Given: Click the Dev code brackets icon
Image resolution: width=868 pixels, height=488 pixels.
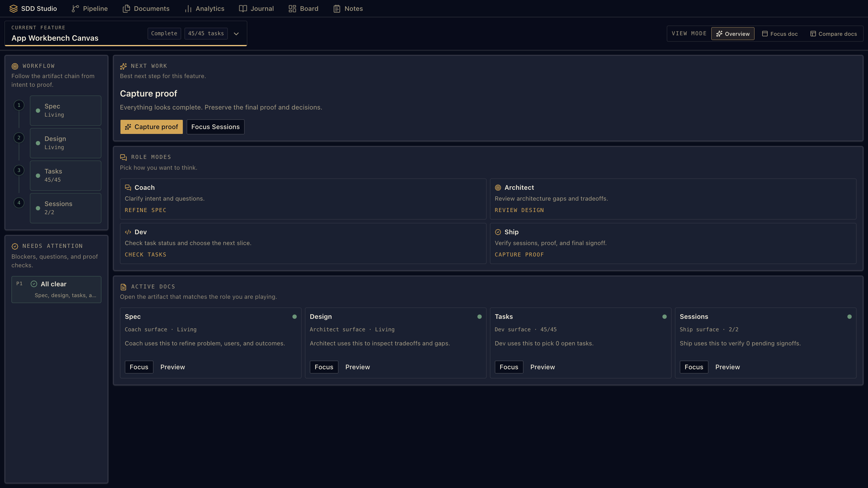Looking at the screenshot, I should [x=128, y=232].
